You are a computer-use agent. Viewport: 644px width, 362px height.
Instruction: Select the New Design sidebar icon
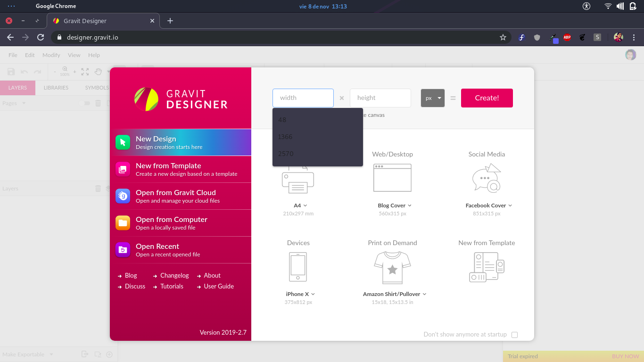123,142
